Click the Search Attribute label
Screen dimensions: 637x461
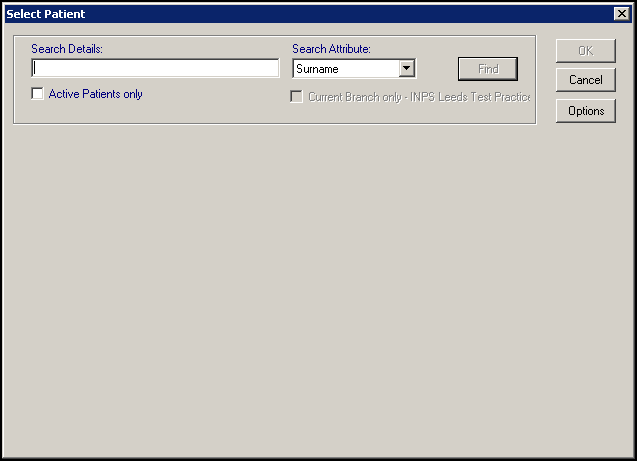pyautogui.click(x=331, y=49)
